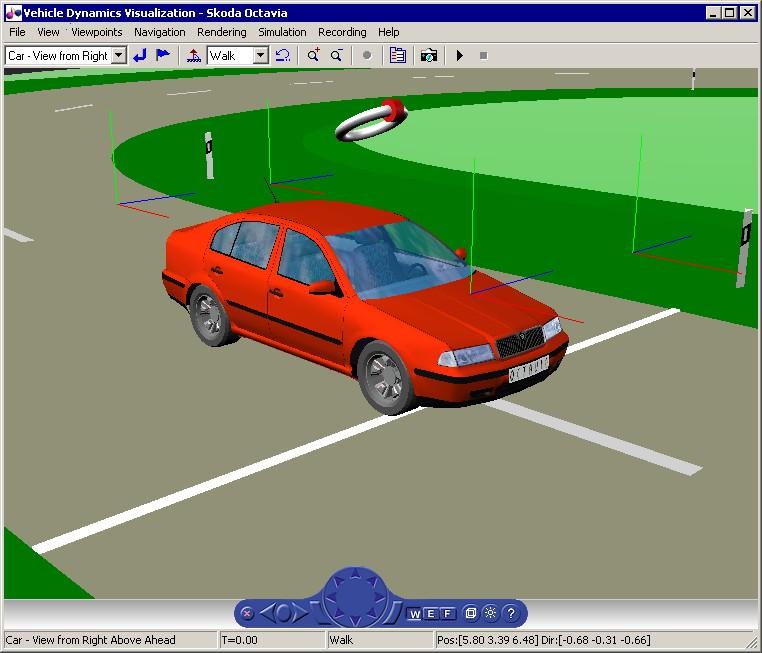
Task: Straighten up the camera view
Action: point(193,55)
